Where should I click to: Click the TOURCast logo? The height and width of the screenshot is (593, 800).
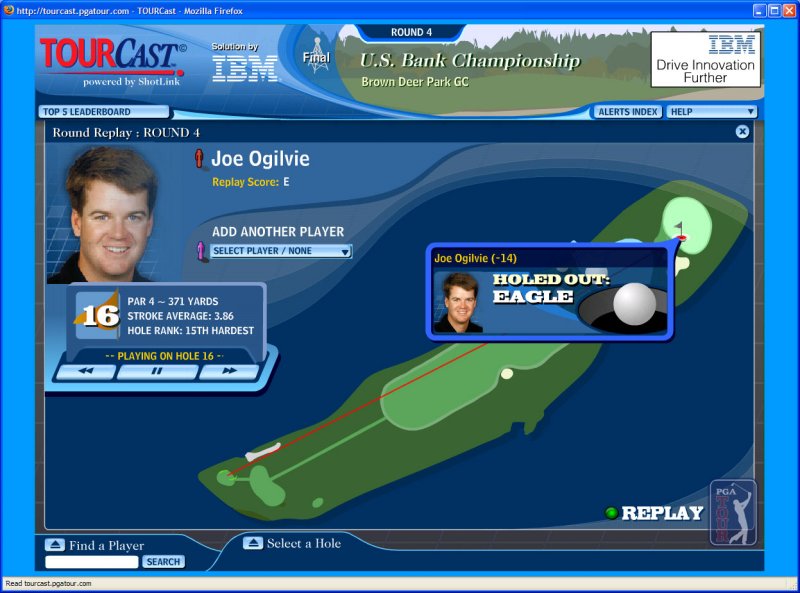(113, 55)
